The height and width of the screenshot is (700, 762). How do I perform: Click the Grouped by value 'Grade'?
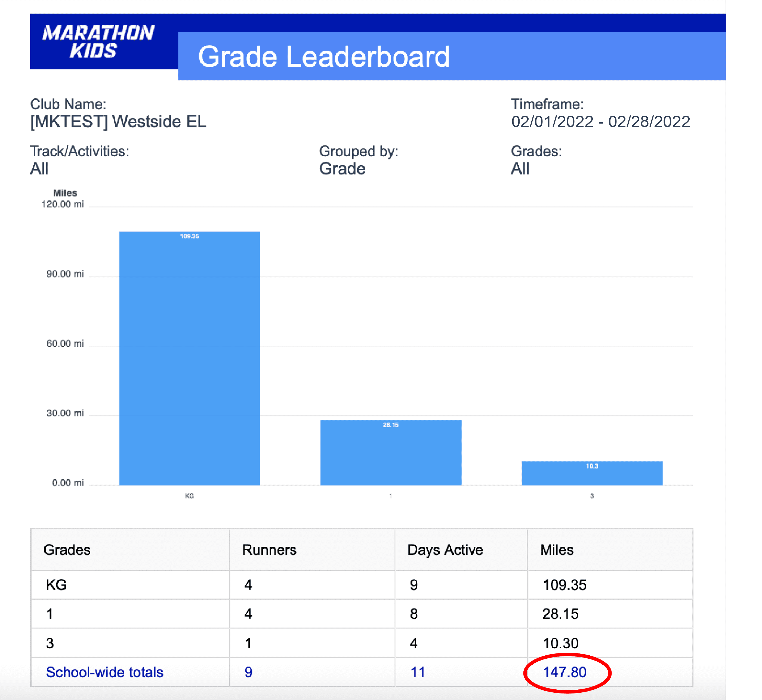click(342, 168)
